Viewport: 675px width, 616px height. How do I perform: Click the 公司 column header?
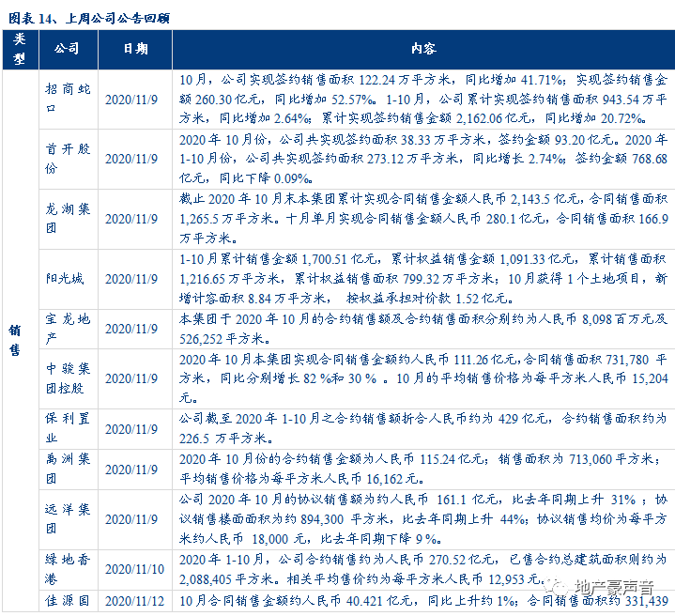(x=68, y=49)
